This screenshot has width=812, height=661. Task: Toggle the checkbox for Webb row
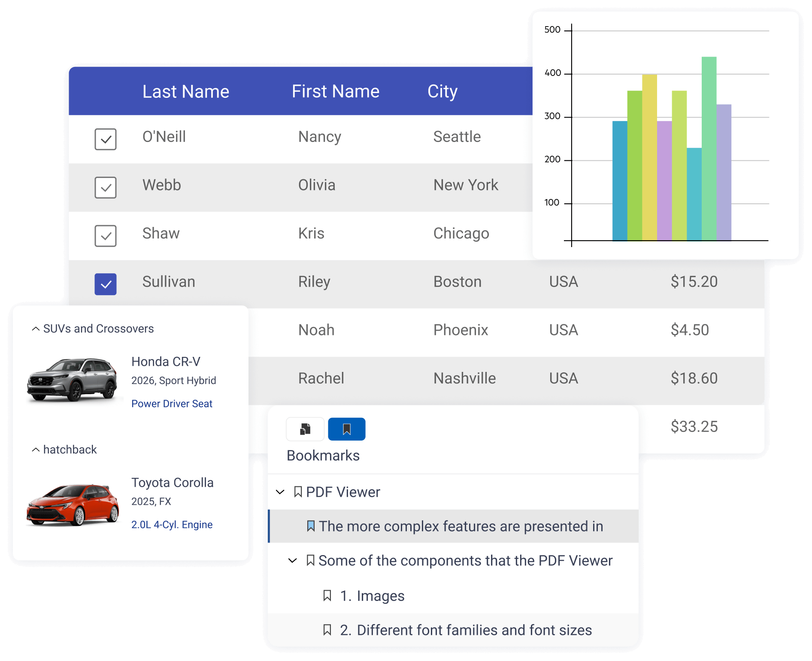click(x=106, y=187)
